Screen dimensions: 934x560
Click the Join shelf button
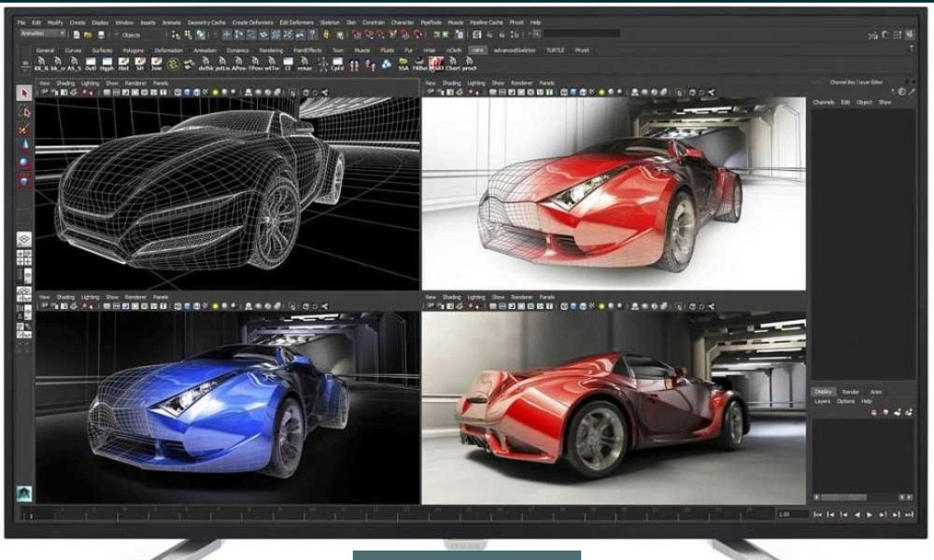pyautogui.click(x=155, y=64)
